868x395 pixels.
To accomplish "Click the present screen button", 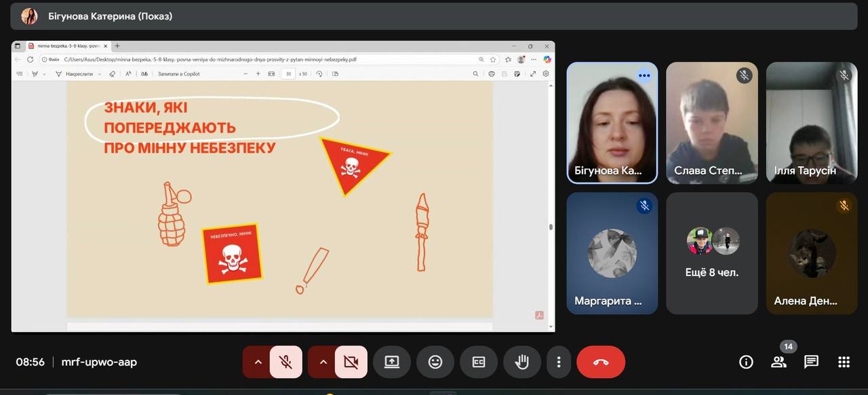I will point(392,362).
